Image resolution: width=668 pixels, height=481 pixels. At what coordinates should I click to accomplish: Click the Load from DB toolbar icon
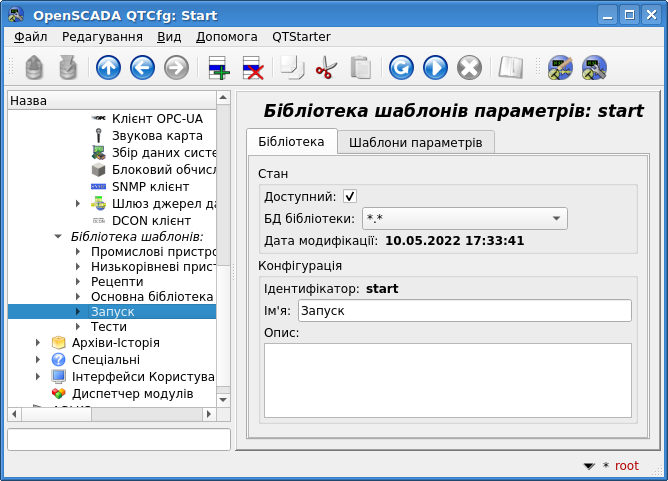(x=34, y=67)
